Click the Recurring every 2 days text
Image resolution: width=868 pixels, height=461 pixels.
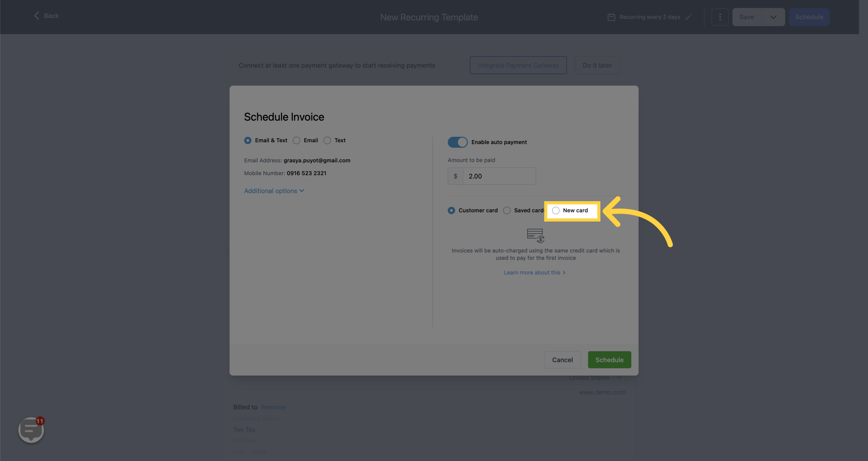[x=650, y=17]
